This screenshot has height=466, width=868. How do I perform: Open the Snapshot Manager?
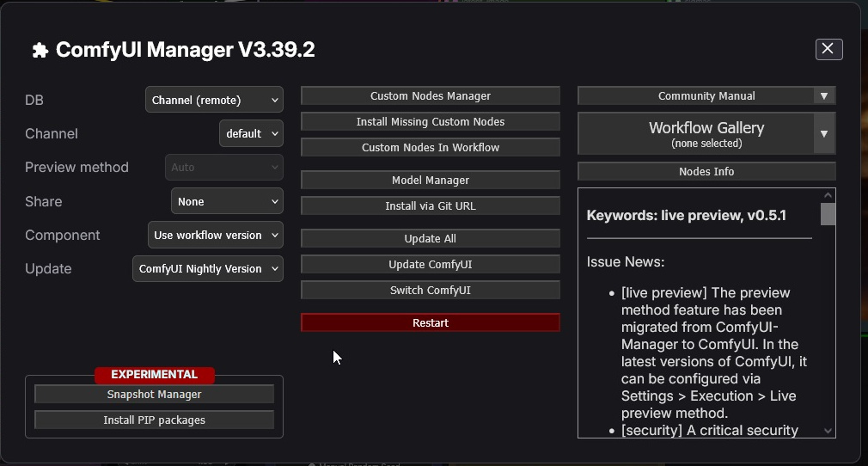(154, 394)
